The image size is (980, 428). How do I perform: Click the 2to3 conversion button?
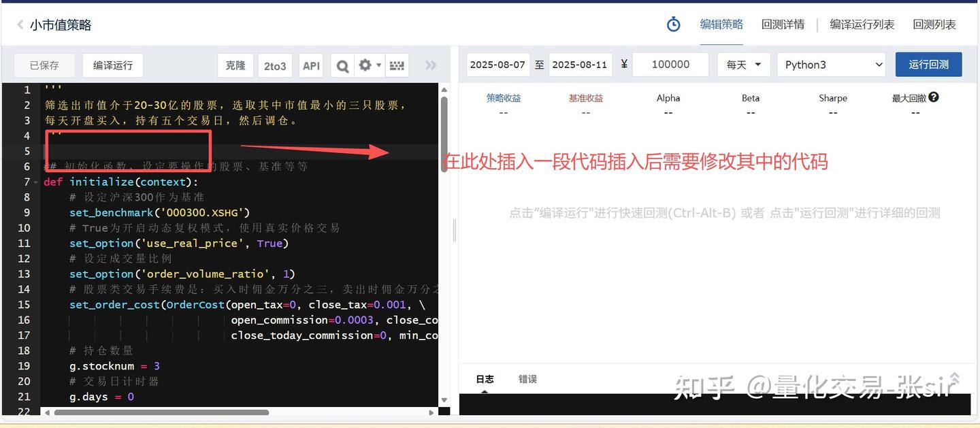click(275, 65)
